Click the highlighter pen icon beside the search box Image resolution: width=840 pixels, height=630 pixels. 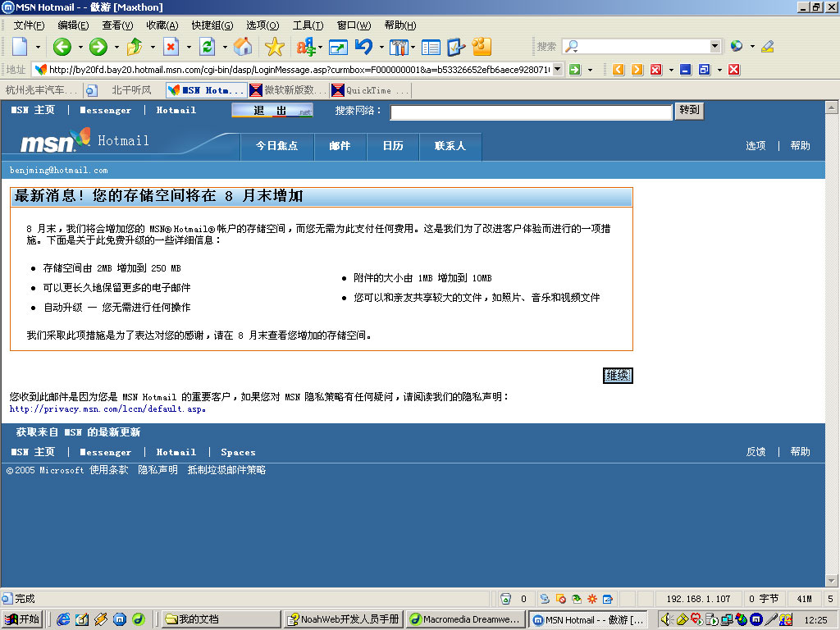click(767, 47)
